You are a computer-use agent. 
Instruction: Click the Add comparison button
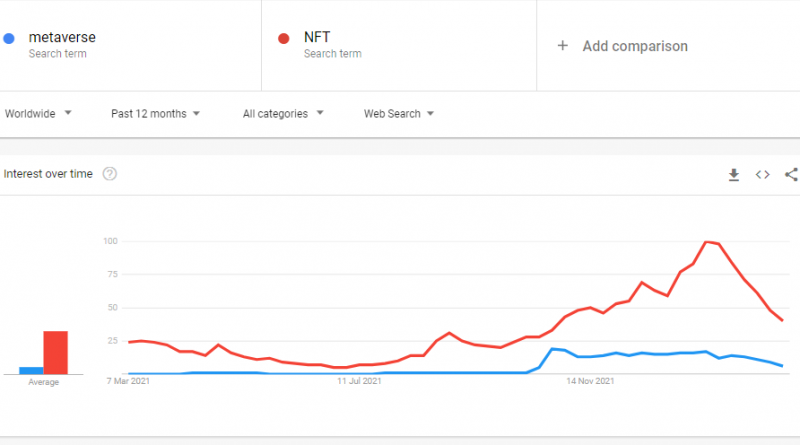[x=634, y=46]
